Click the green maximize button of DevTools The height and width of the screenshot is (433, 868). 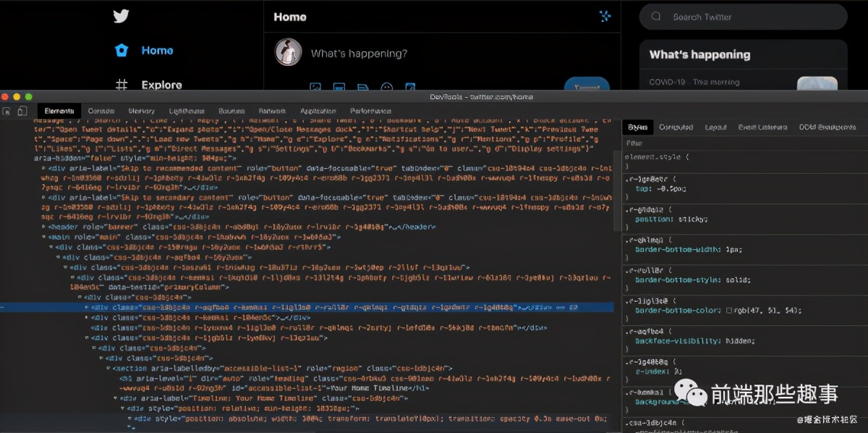pyautogui.click(x=28, y=97)
